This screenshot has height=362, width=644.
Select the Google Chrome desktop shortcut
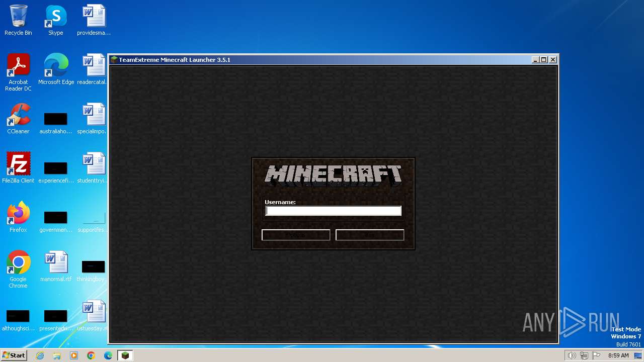(18, 269)
